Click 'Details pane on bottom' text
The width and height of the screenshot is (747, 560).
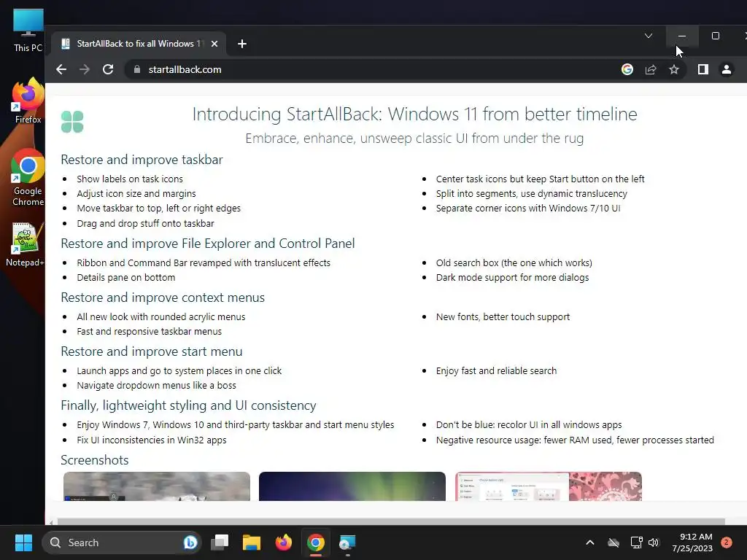coord(125,278)
